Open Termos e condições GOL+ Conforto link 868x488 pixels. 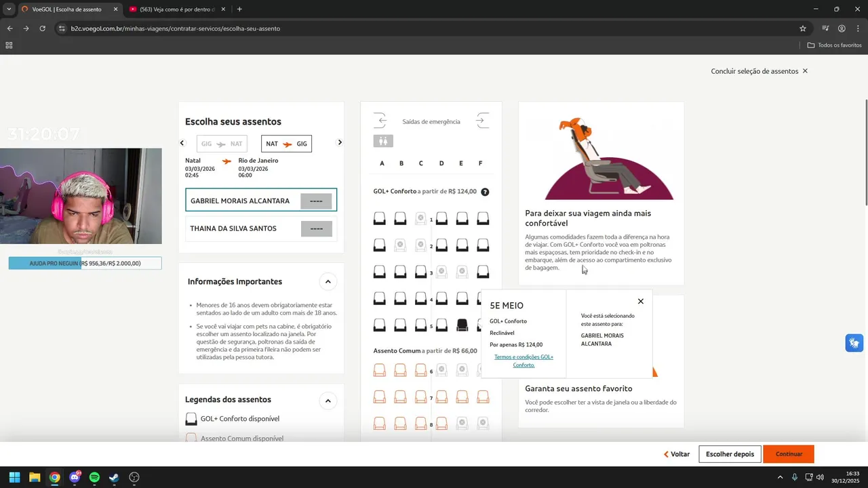coord(524,361)
